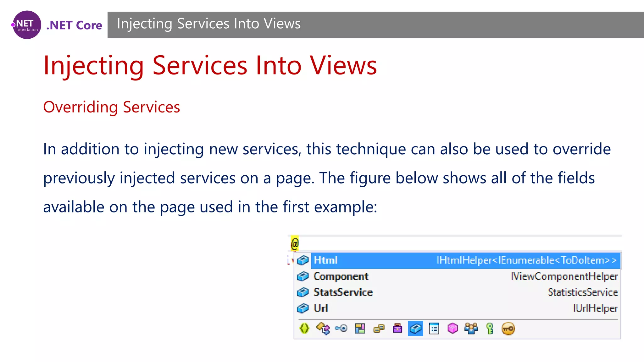Toggle the group of people filter icon
This screenshot has width=644, height=362.
tap(471, 328)
